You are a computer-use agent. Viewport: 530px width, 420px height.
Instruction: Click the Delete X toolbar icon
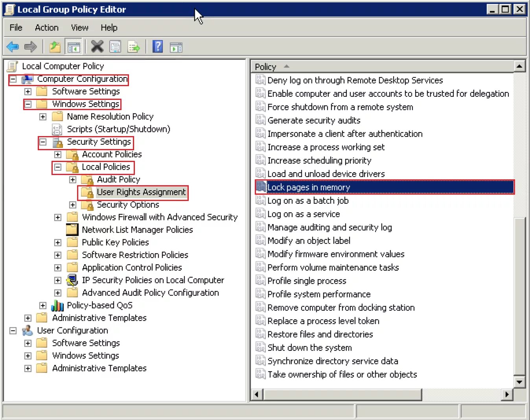pos(97,47)
